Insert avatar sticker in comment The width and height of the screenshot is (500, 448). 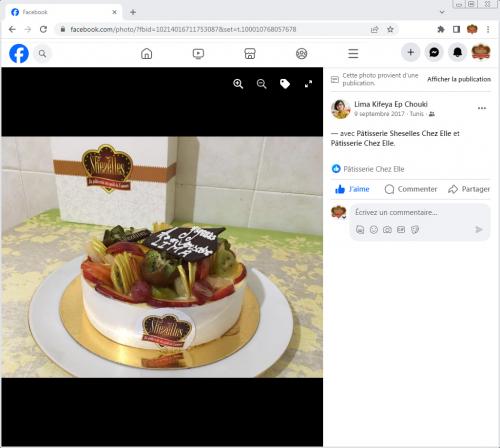click(x=360, y=230)
